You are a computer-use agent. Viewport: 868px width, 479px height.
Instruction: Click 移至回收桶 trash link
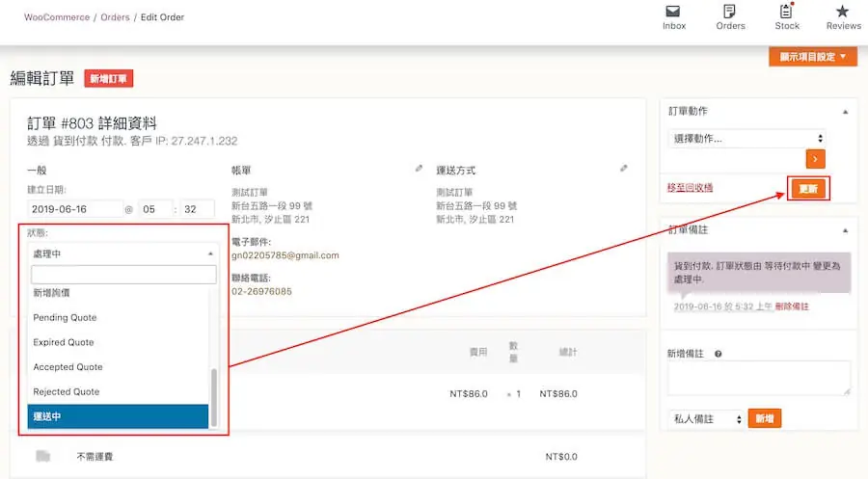tap(690, 188)
